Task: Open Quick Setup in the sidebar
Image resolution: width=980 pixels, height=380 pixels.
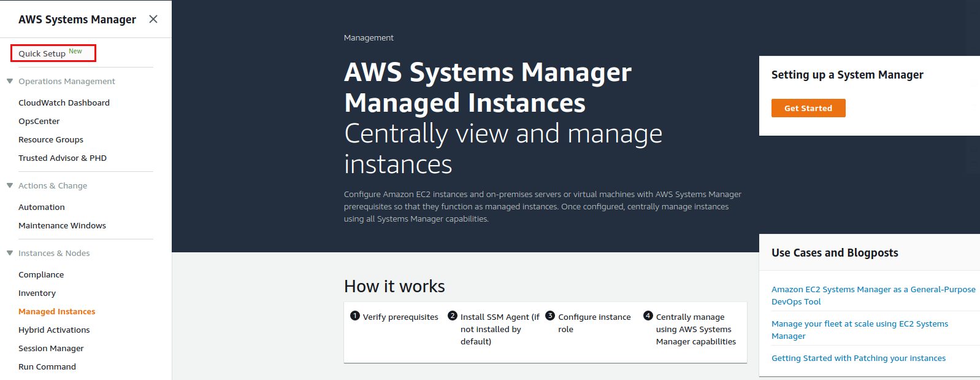Action: coord(42,53)
